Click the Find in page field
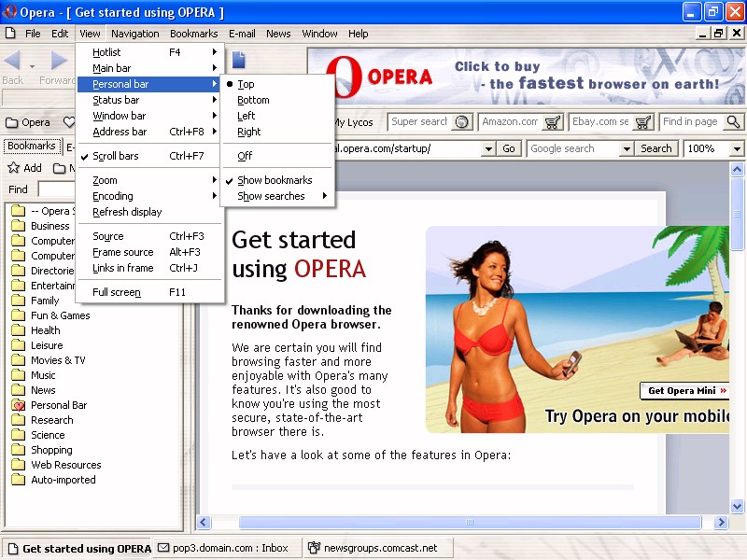This screenshot has height=560, width=747. (693, 122)
